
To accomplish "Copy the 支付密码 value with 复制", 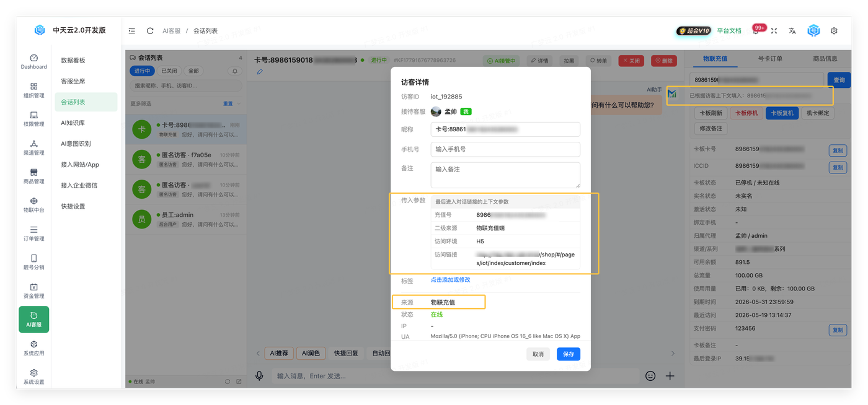I will pos(838,330).
